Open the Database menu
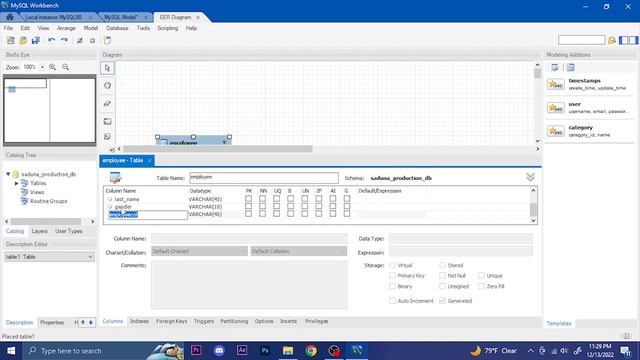 tap(117, 28)
